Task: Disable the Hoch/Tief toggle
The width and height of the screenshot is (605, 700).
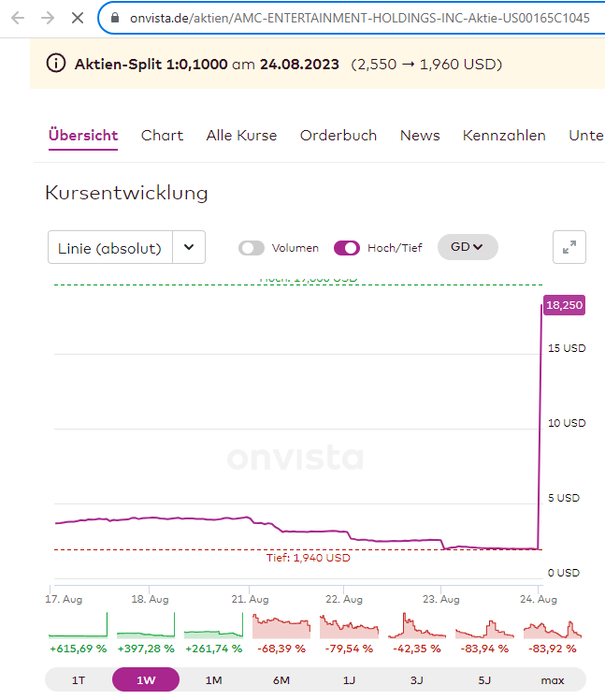Action: pos(347,248)
